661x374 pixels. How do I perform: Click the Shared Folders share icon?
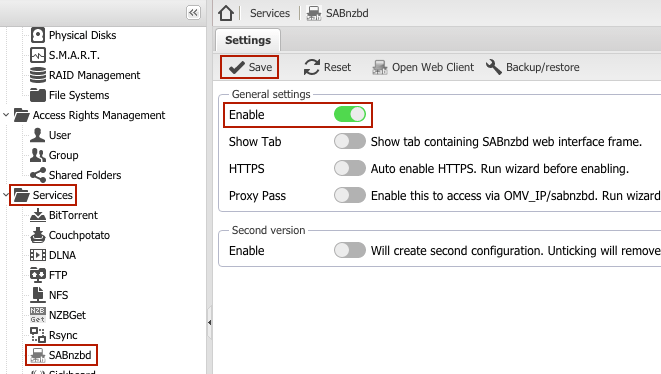38,175
